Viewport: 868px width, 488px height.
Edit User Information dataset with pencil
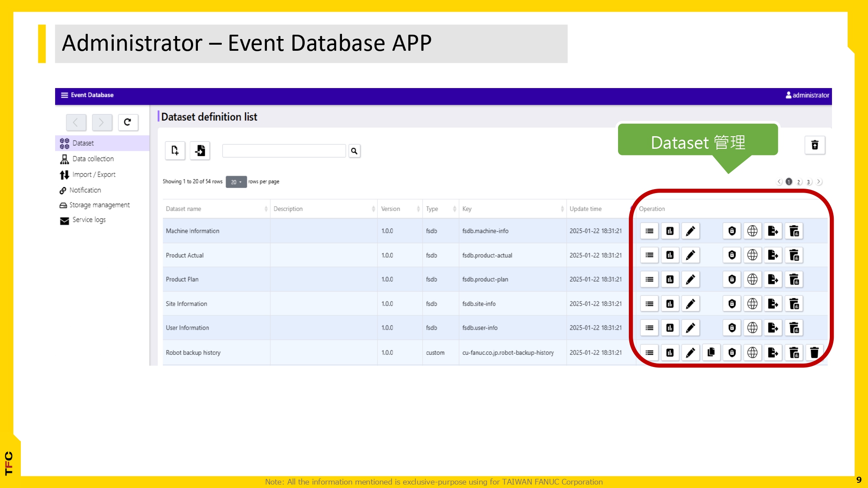(x=690, y=328)
